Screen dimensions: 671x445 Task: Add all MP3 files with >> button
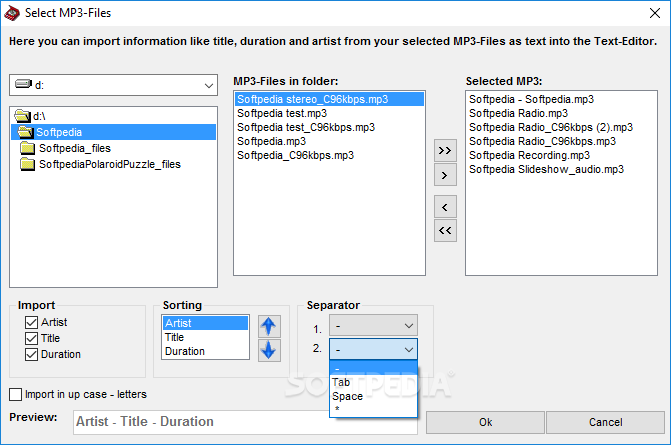pos(445,151)
